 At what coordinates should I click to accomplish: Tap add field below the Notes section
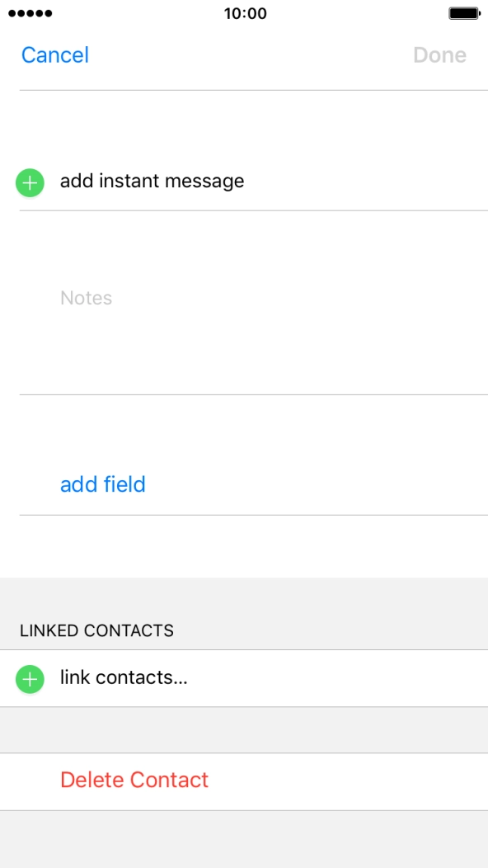[x=102, y=484]
